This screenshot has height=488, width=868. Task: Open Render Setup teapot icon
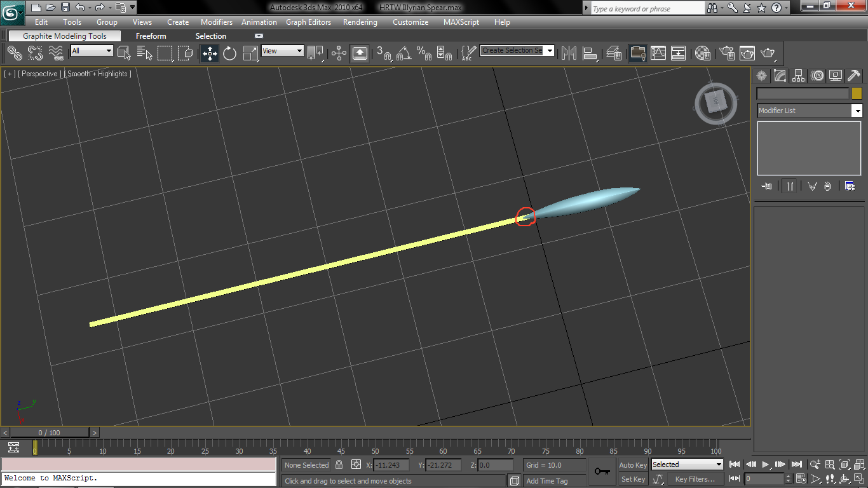(726, 53)
